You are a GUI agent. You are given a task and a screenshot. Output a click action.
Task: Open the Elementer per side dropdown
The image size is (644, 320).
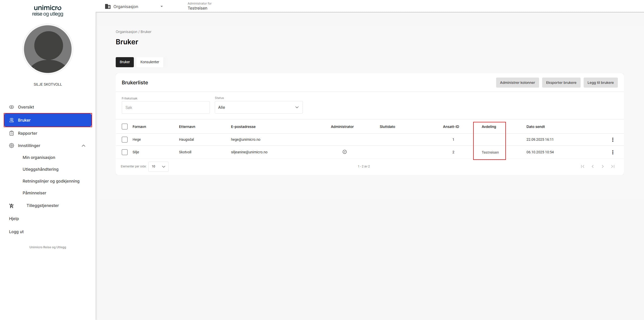pos(158,166)
